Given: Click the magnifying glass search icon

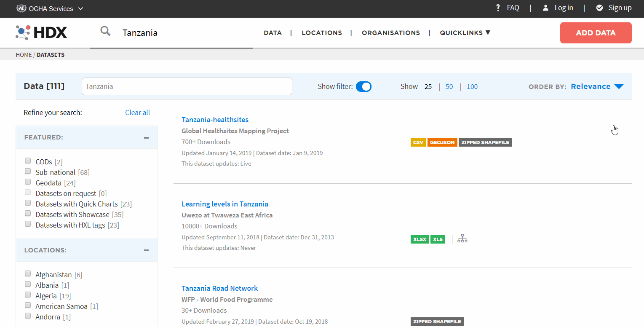Looking at the screenshot, I should coord(105,31).
